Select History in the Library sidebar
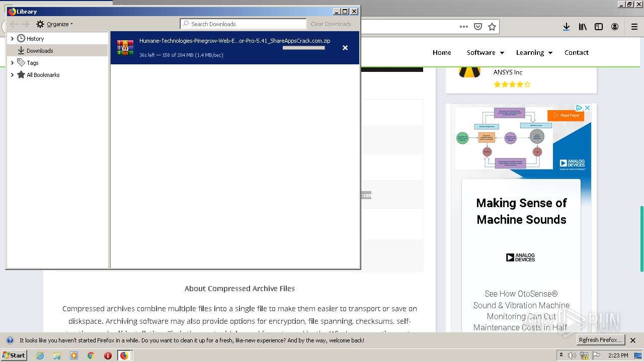644x362 pixels. pyautogui.click(x=35, y=39)
